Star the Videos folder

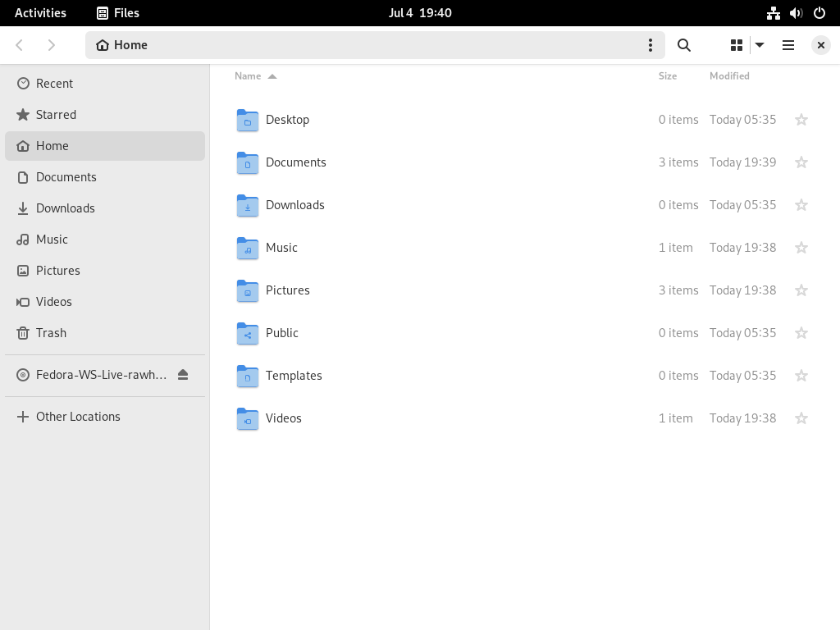point(801,418)
